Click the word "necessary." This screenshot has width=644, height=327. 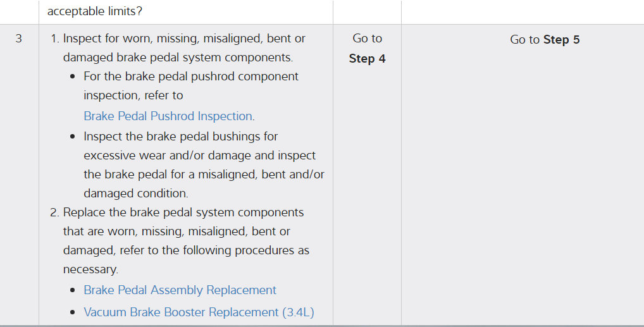click(90, 269)
